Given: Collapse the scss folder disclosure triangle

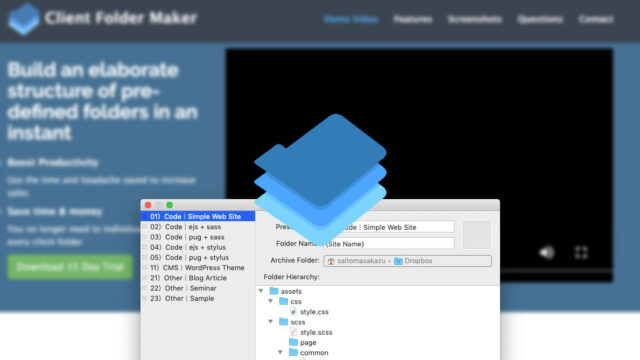Looking at the screenshot, I should coord(271,322).
